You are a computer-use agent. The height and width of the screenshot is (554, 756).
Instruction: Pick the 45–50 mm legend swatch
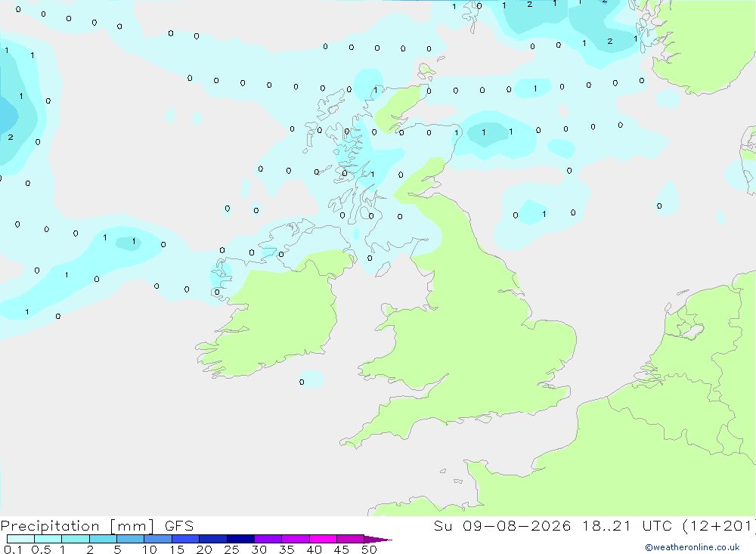(350, 539)
